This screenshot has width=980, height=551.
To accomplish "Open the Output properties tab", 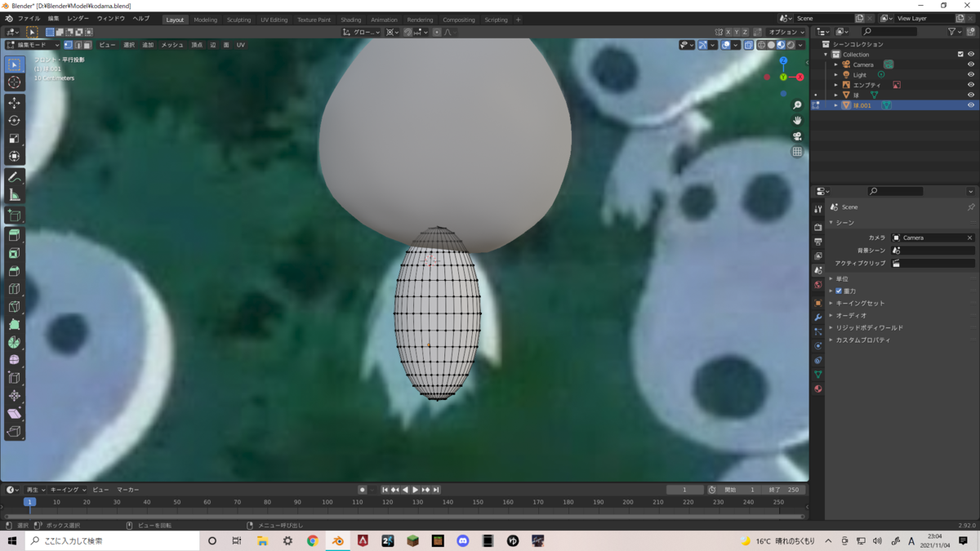I will click(x=818, y=242).
